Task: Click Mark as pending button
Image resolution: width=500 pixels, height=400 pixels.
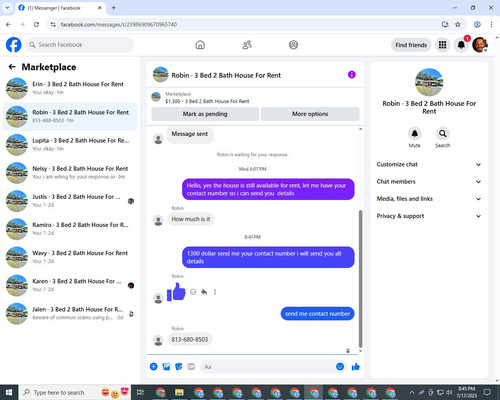Action: 205,114
